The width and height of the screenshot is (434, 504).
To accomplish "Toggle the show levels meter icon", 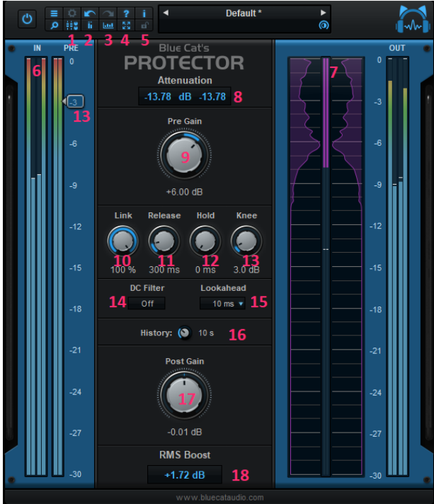I will point(90,25).
